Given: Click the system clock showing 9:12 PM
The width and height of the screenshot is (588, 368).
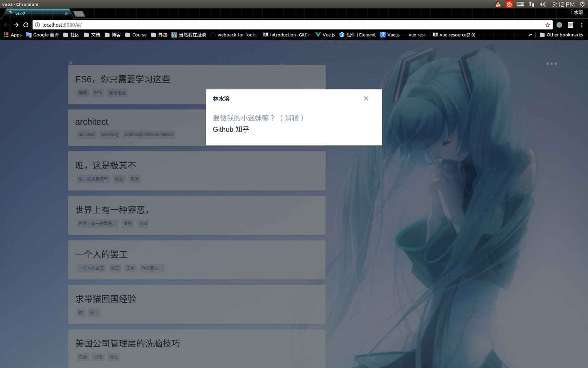Looking at the screenshot, I should tap(563, 4).
